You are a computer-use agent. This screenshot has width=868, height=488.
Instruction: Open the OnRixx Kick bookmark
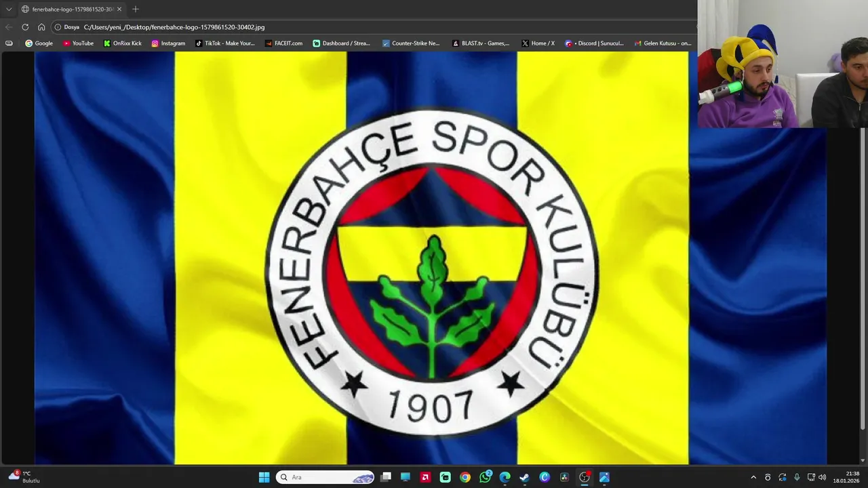(122, 43)
